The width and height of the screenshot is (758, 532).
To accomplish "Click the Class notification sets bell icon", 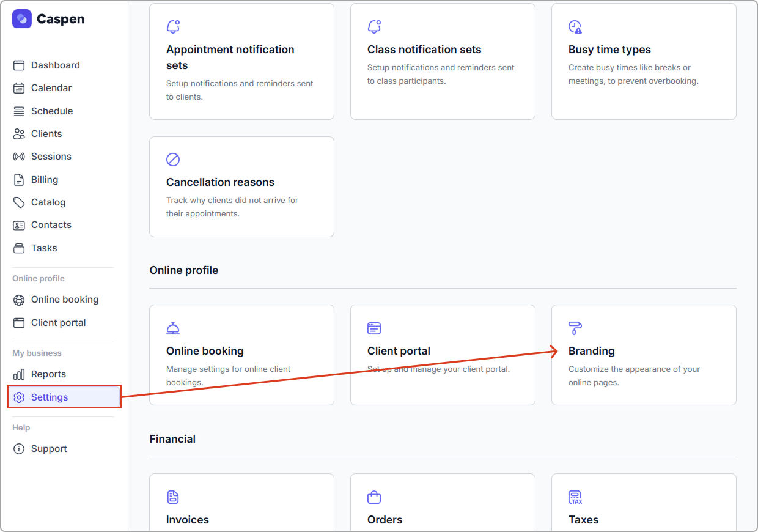I will (374, 27).
